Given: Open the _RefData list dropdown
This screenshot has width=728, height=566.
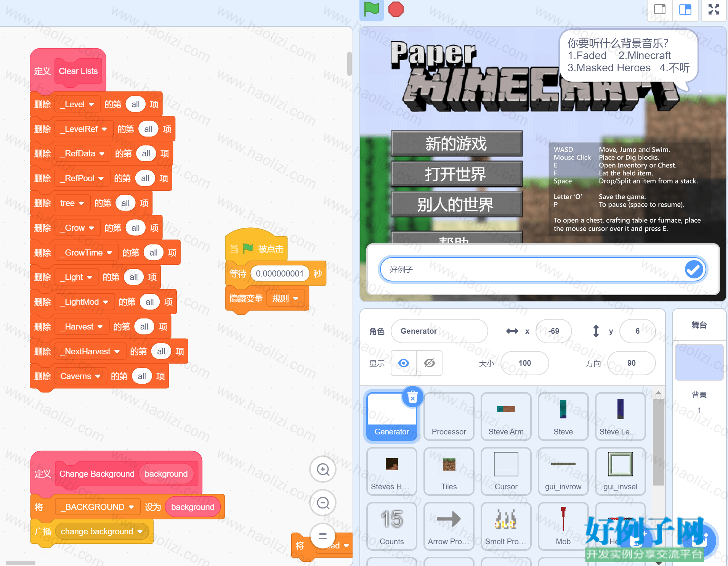Looking at the screenshot, I should (83, 154).
